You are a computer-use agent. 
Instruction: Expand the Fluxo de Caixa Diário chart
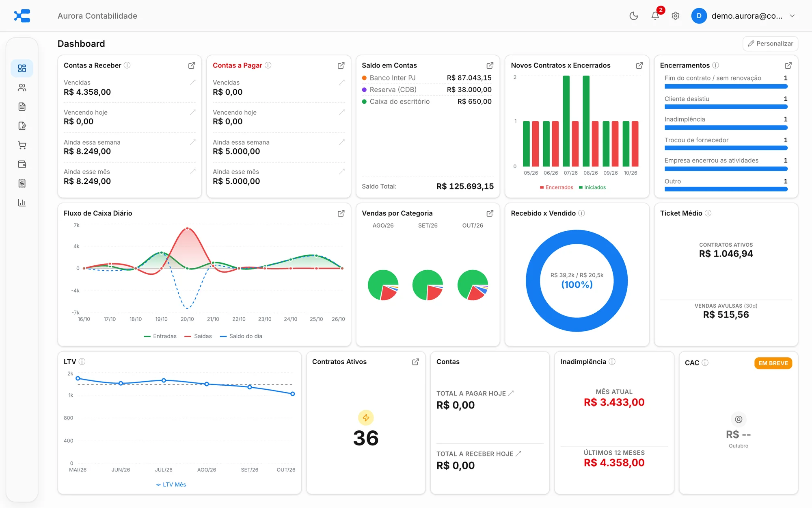point(341,213)
